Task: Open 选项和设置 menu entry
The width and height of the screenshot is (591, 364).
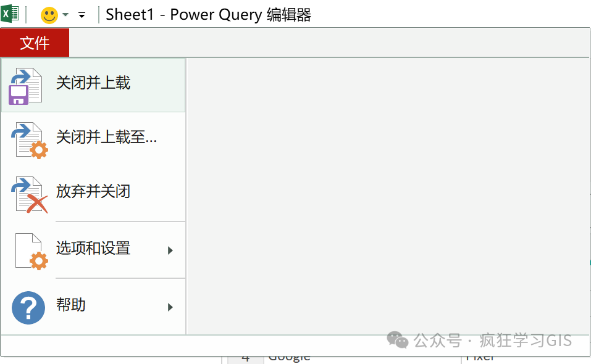Action: [93, 250]
